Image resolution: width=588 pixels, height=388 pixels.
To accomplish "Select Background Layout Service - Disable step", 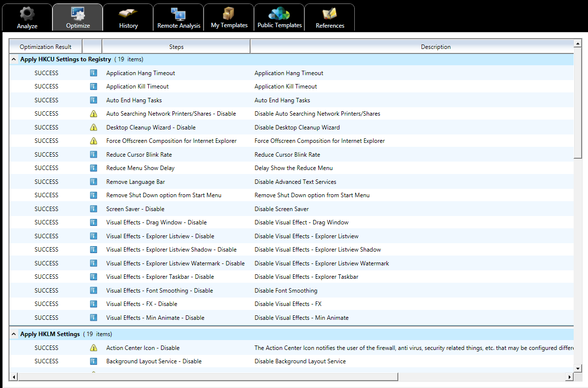I will point(154,361).
